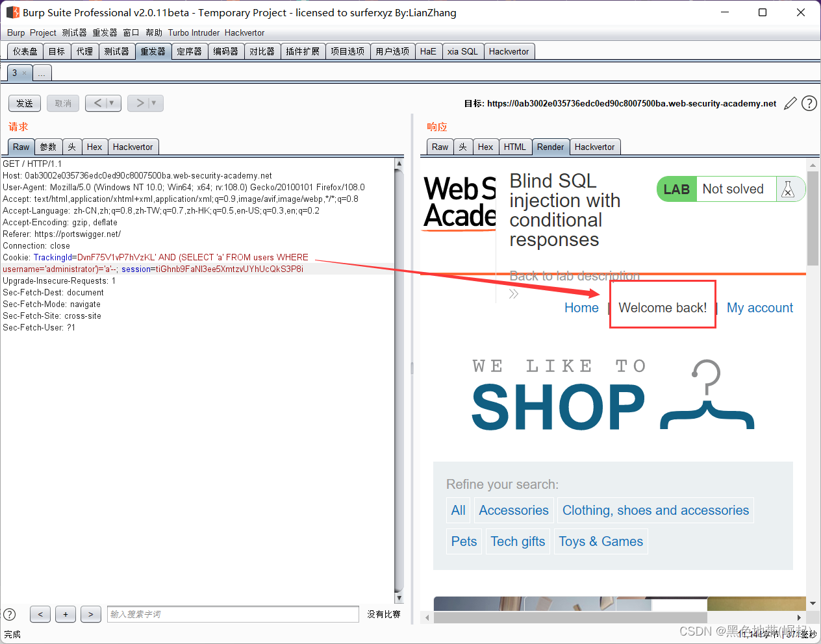Open the 测试器 menu
This screenshot has height=644, width=821.
[x=74, y=32]
